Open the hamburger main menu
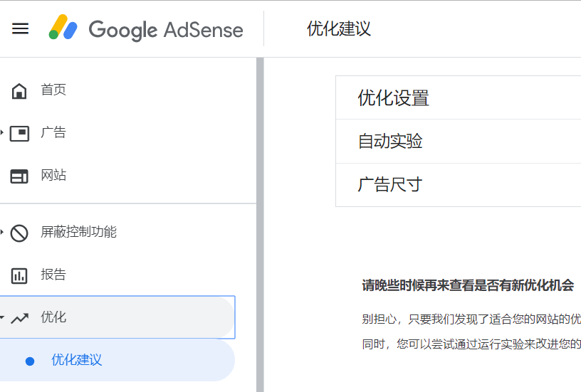The height and width of the screenshot is (392, 581). point(21,28)
